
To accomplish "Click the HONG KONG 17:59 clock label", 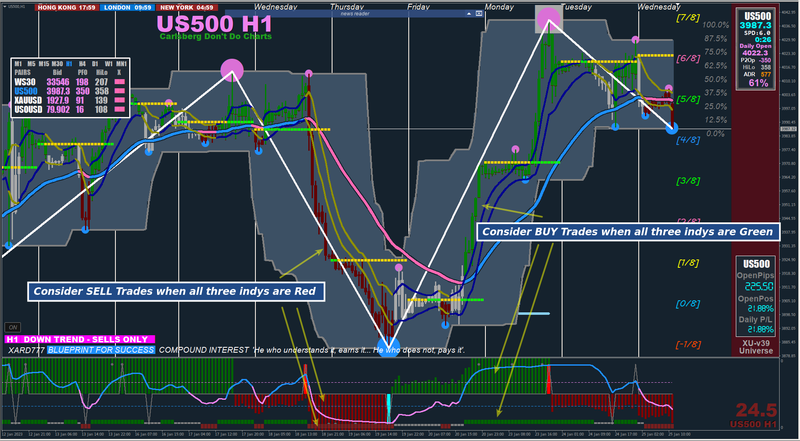I will pyautogui.click(x=66, y=8).
